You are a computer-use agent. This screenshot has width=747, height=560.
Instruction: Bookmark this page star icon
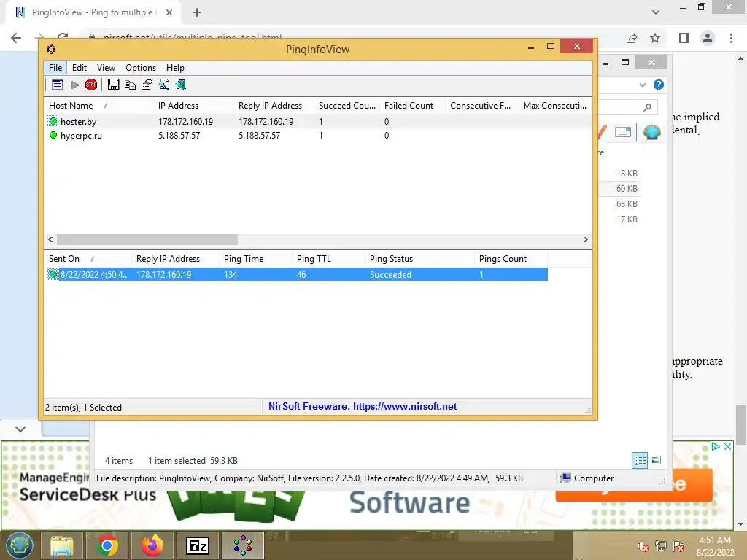point(655,38)
